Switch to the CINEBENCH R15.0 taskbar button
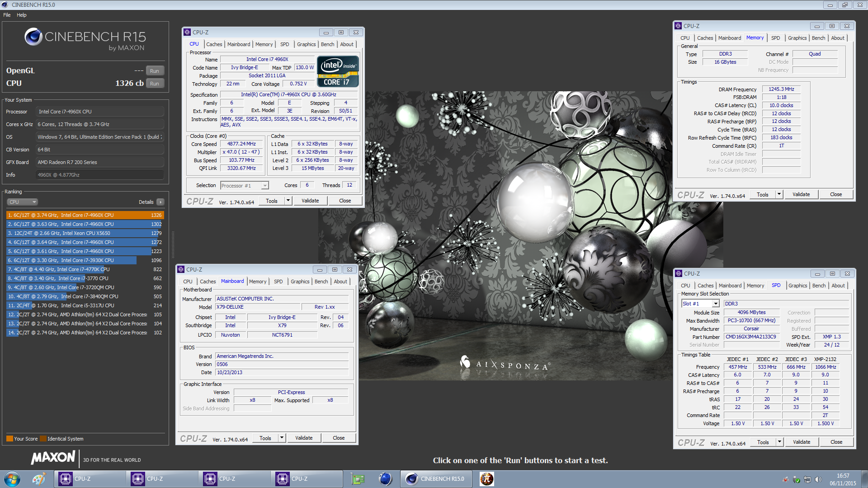Viewport: 868px width, 488px height. pyautogui.click(x=436, y=479)
